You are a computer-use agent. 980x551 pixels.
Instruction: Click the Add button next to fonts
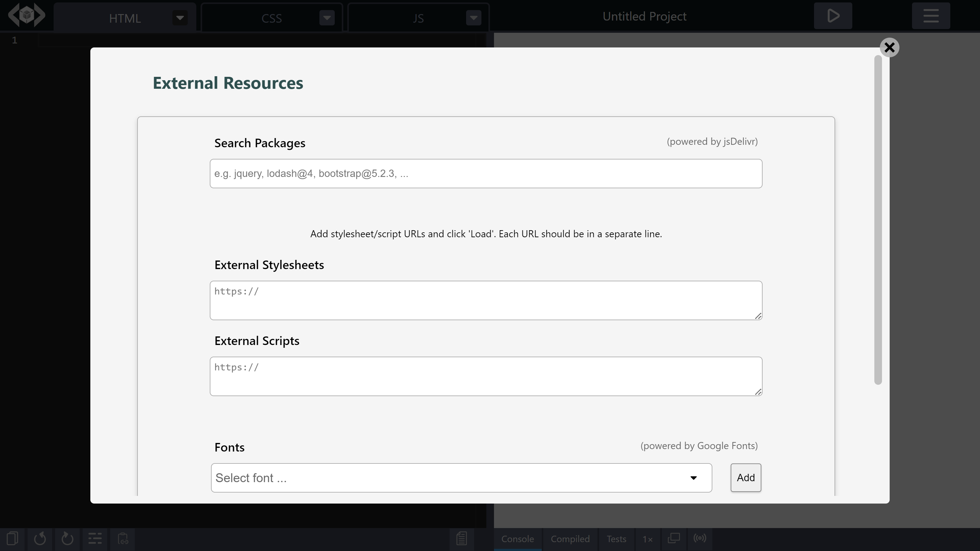[746, 478]
